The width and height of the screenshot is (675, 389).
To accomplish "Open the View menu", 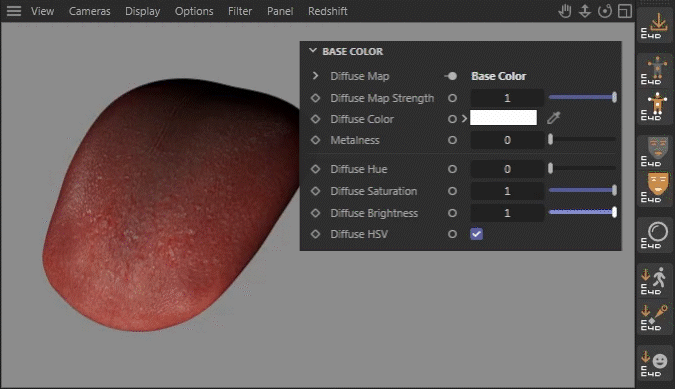I will [x=42, y=11].
